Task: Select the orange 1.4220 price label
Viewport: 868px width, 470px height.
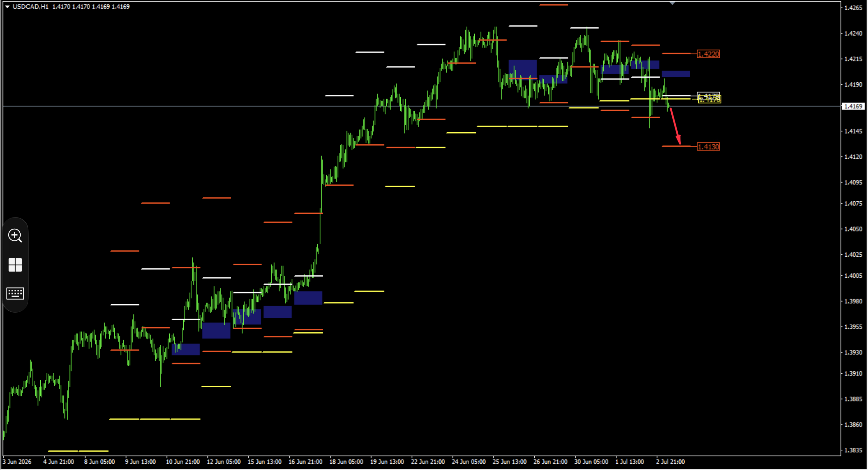Action: point(708,54)
